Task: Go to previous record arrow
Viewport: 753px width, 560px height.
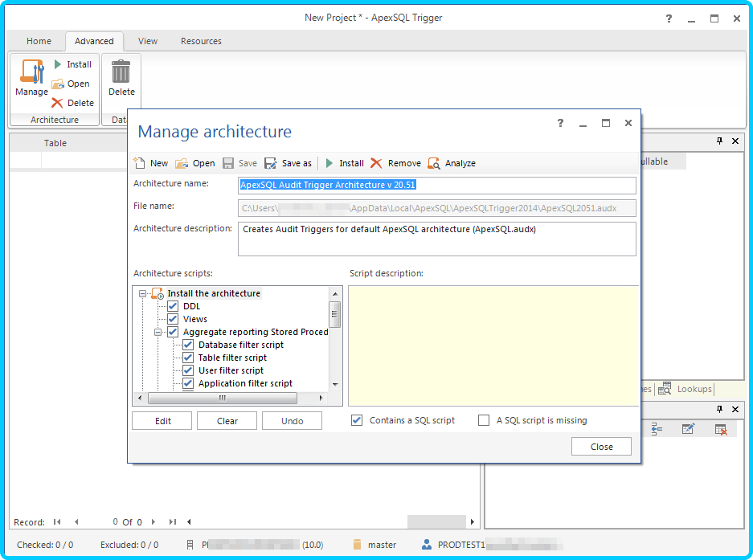Action: [x=76, y=521]
